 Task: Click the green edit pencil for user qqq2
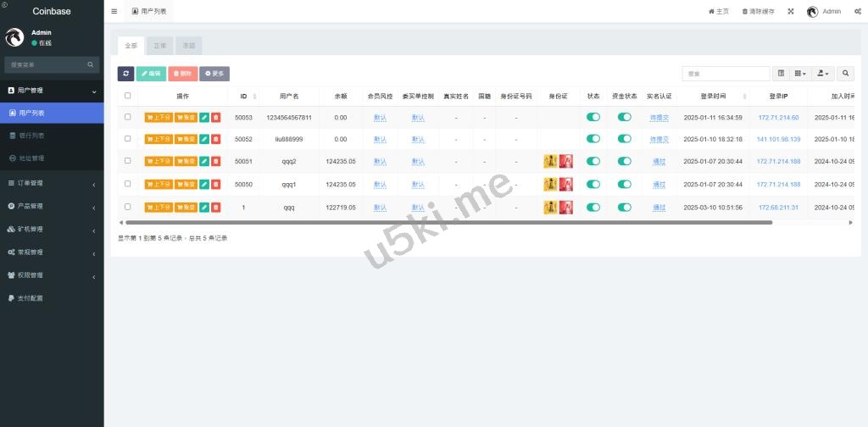click(x=204, y=161)
